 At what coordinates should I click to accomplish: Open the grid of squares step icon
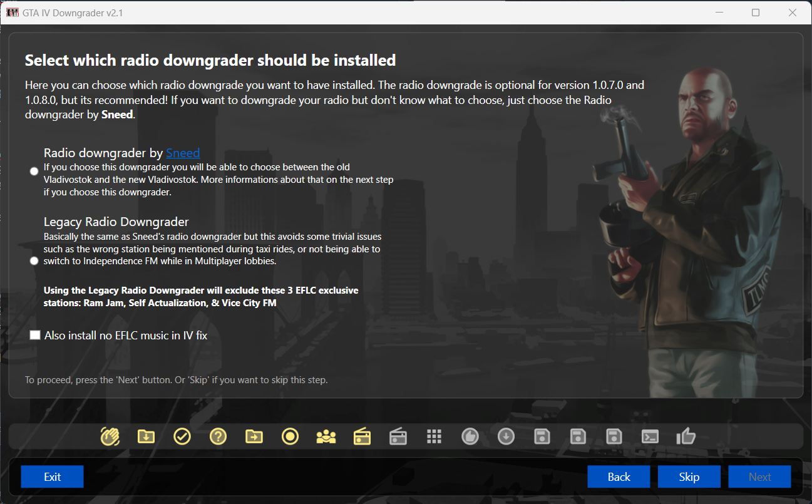coord(434,436)
